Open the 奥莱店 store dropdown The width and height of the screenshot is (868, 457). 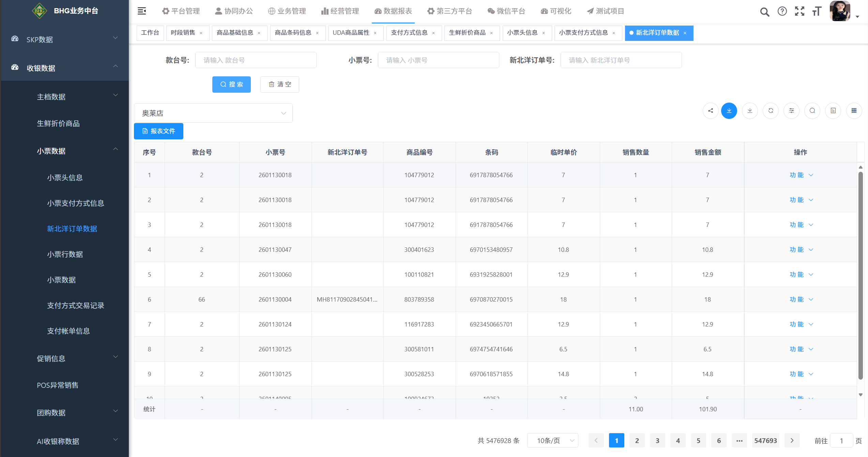[213, 113]
